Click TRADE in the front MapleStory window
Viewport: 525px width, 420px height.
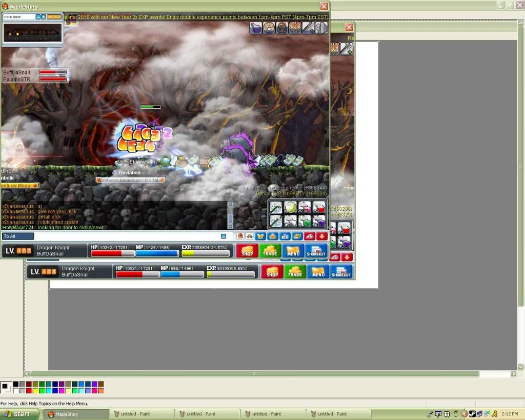click(x=270, y=251)
